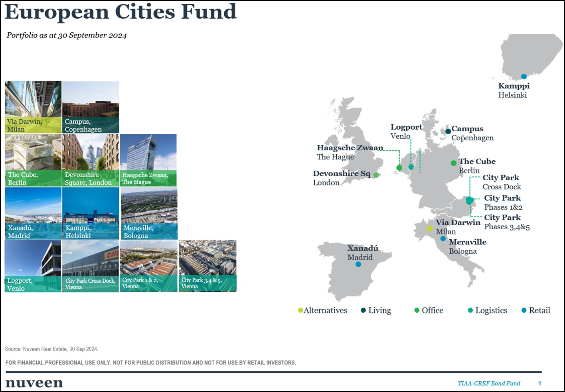Select the dark Copenhagen map marker beside Campus
The height and width of the screenshot is (392, 565).
(x=448, y=131)
